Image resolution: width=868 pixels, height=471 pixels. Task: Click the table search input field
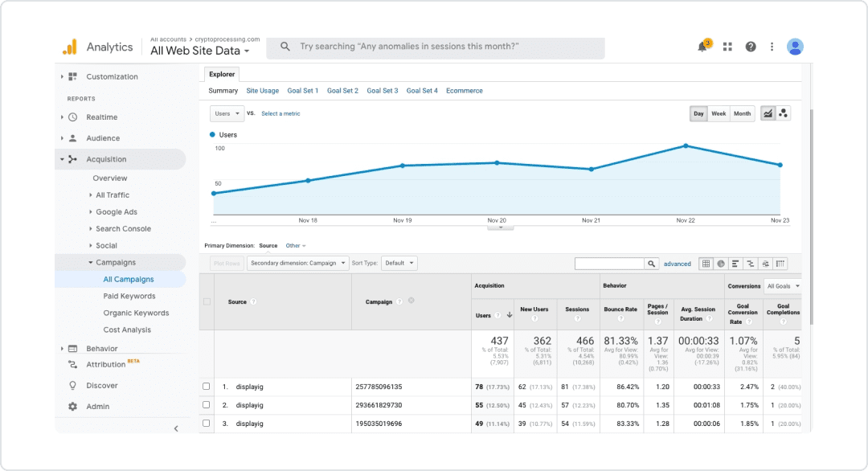[609, 264]
